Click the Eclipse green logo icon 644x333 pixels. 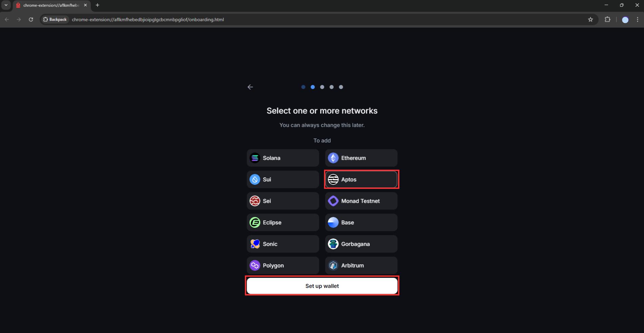[x=255, y=222]
